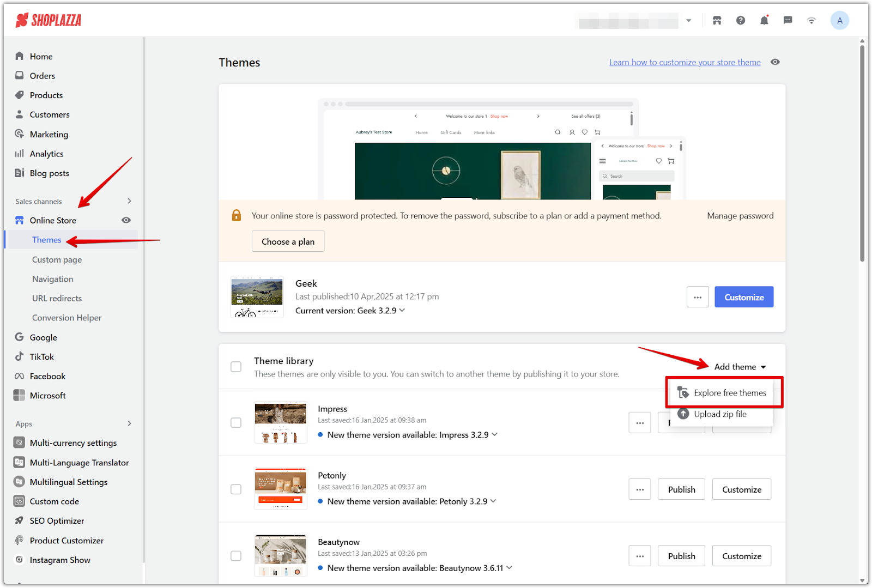Open the Add theme dropdown
The height and width of the screenshot is (588, 872).
[x=740, y=367]
